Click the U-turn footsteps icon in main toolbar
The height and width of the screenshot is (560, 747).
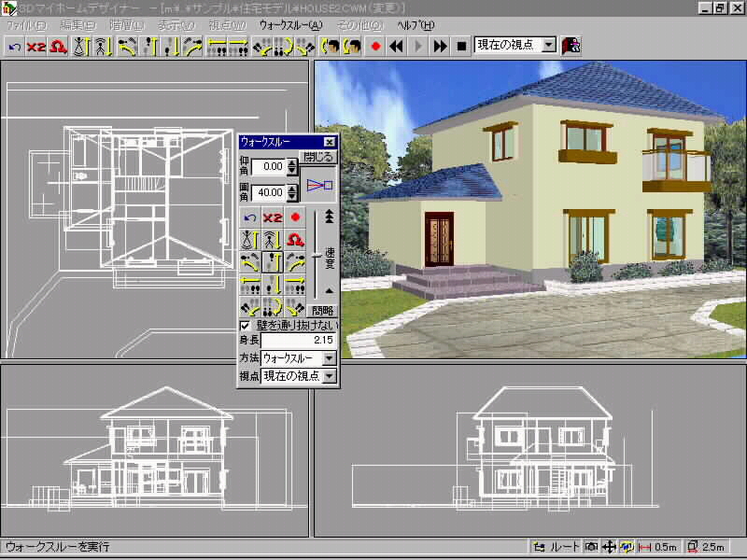(284, 47)
